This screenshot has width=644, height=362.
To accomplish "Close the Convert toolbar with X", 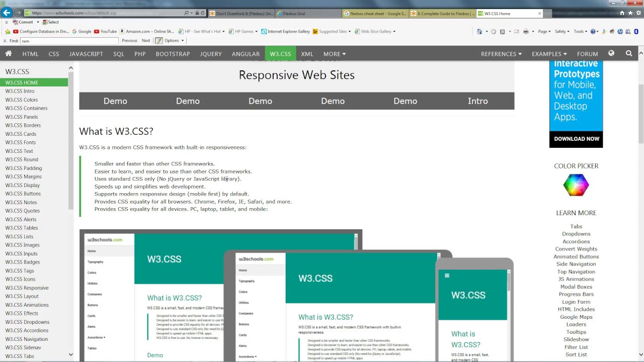I will pos(6,22).
